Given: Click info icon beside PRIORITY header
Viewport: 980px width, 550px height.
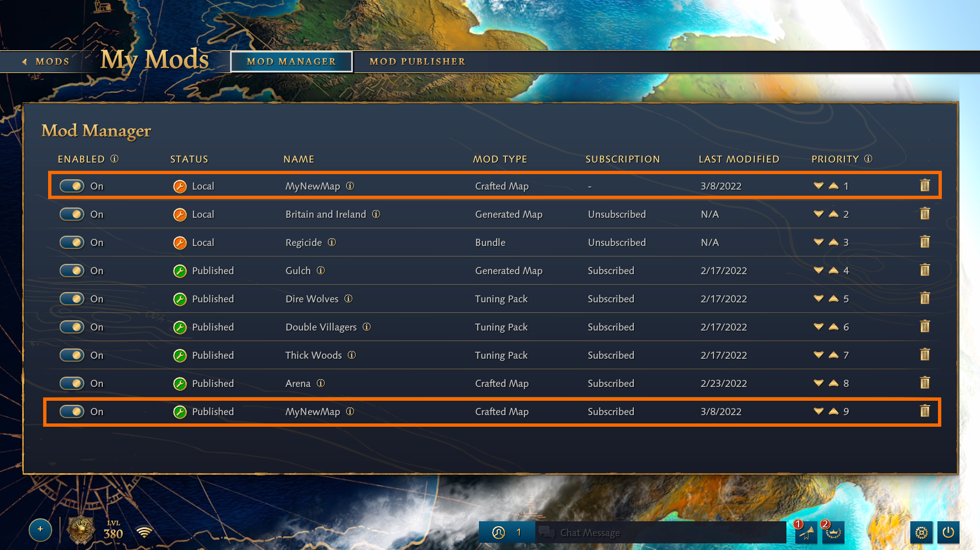Looking at the screenshot, I should coord(868,159).
